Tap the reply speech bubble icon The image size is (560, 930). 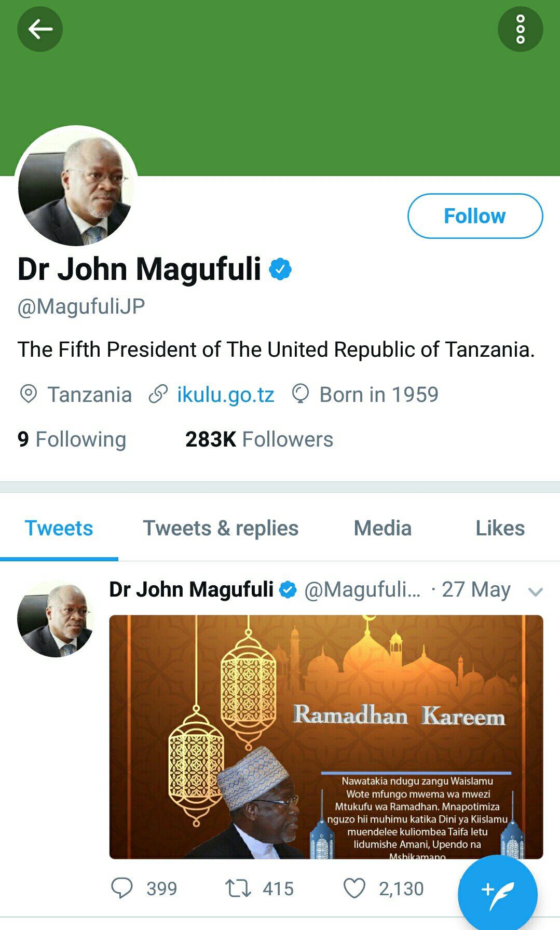pyautogui.click(x=122, y=888)
